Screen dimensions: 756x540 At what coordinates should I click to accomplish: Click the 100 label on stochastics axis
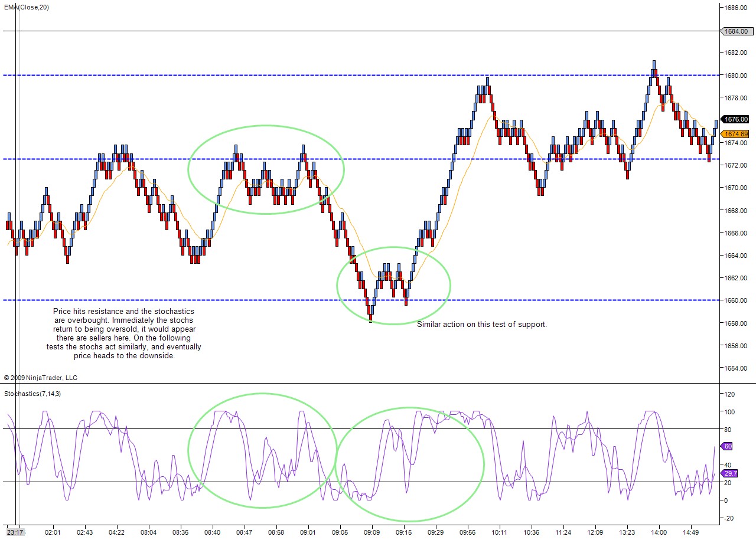tap(729, 412)
